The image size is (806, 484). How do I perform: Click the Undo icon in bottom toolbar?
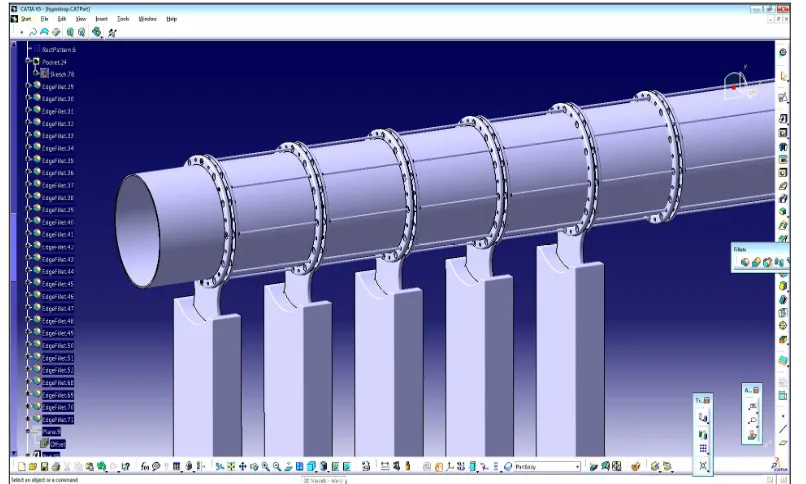pyautogui.click(x=102, y=467)
